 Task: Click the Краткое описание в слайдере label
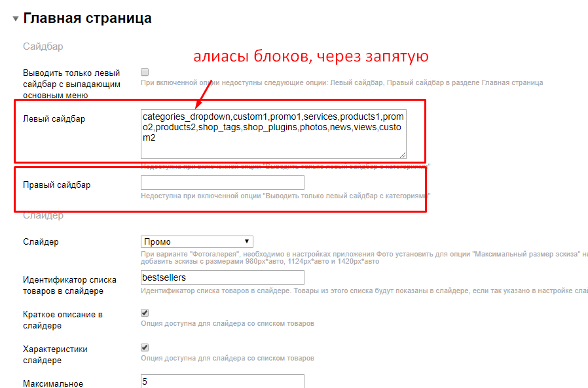62,319
